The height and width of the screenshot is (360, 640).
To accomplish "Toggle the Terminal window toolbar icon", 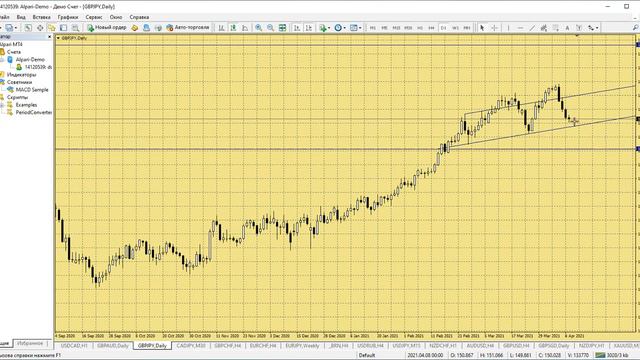I will point(63,28).
